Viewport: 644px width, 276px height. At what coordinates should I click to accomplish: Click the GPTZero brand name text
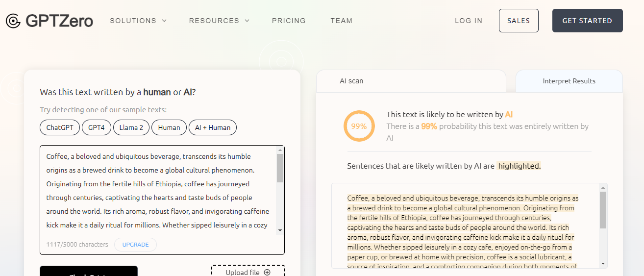[59, 21]
